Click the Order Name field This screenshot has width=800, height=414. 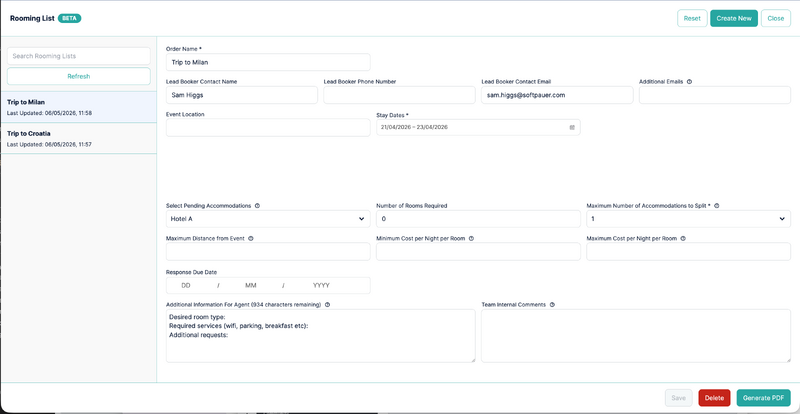click(268, 62)
